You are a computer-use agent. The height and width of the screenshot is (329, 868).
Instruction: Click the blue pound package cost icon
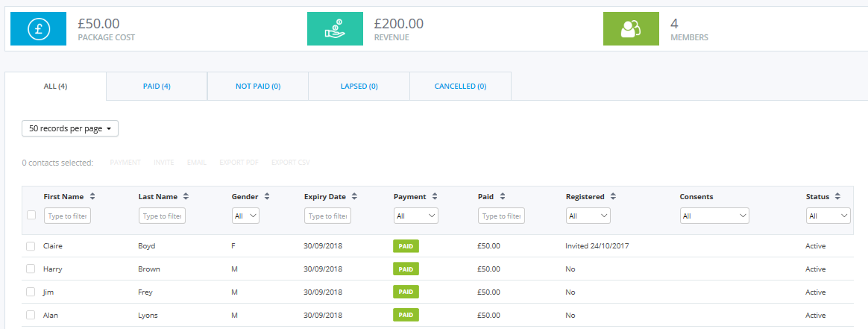pyautogui.click(x=37, y=29)
